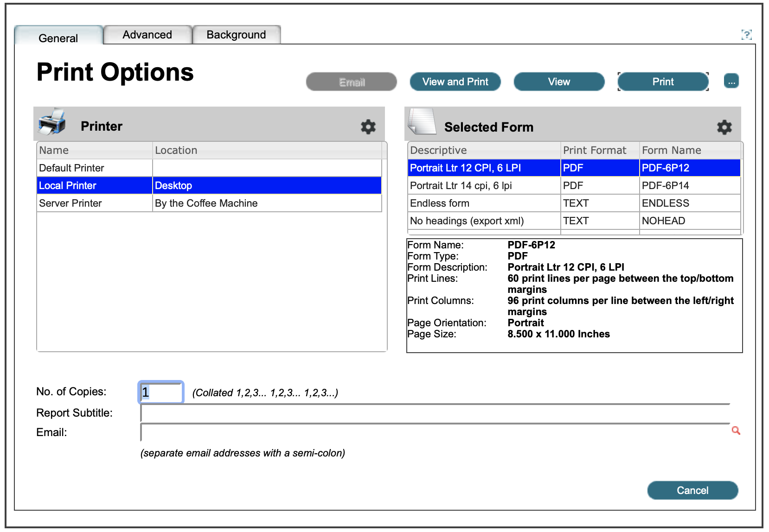Image resolution: width=769 pixels, height=532 pixels.
Task: Focus the No. of Copies field
Action: [161, 392]
